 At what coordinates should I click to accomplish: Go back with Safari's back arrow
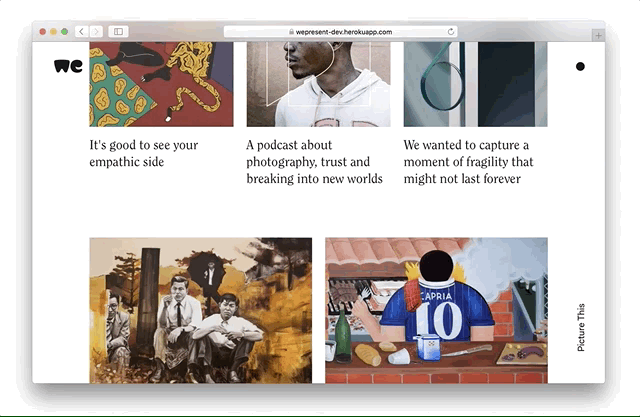(x=81, y=31)
